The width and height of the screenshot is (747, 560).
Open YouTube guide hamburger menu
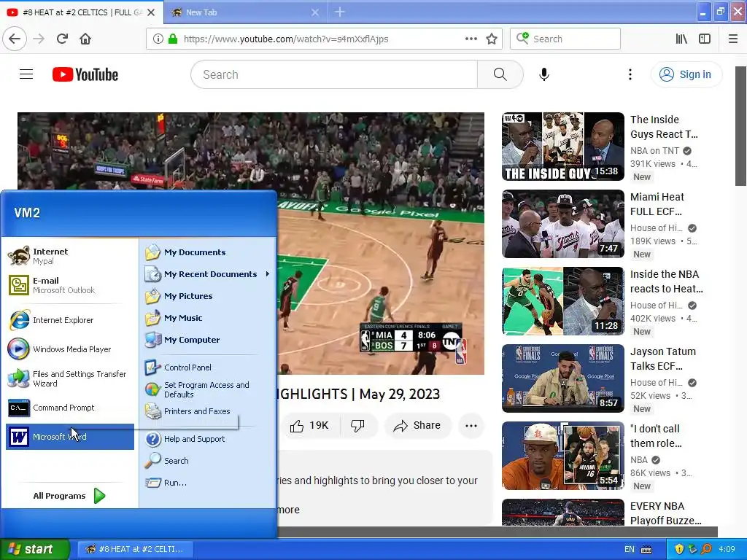coord(26,74)
